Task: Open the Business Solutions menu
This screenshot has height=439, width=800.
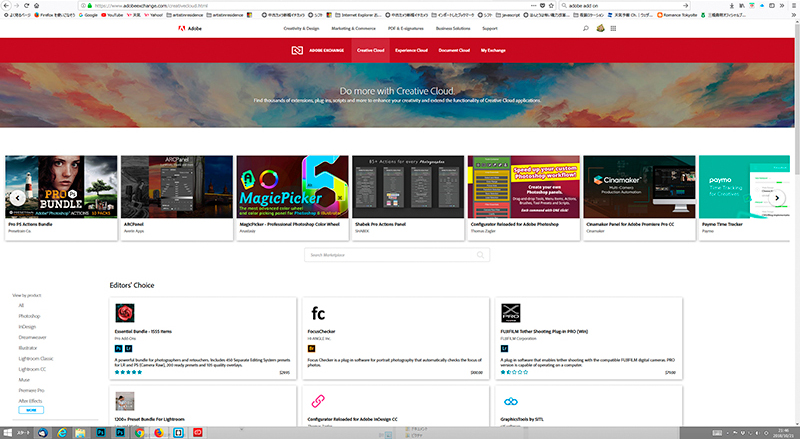Action: point(453,29)
